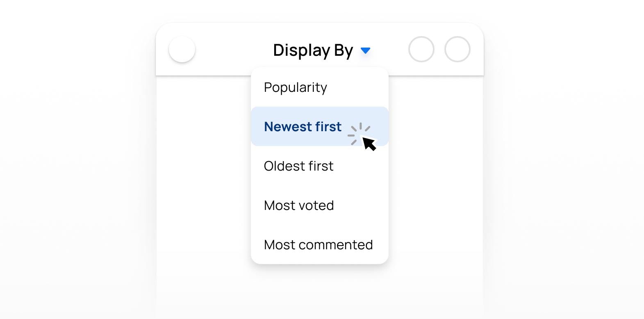Sort items by Most voted
This screenshot has height=319, width=644.
point(299,205)
